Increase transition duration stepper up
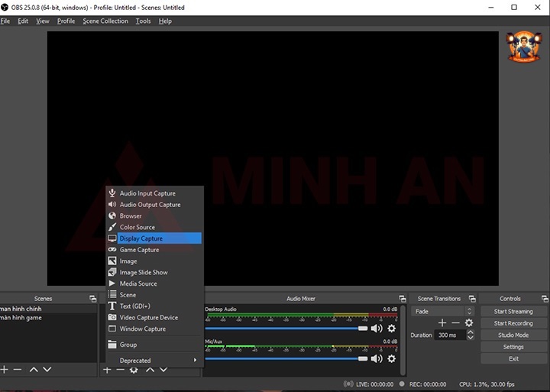The image size is (550, 392). (471, 332)
